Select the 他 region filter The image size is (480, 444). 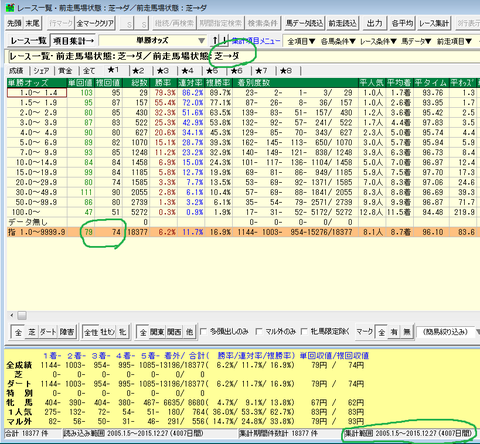tap(189, 332)
